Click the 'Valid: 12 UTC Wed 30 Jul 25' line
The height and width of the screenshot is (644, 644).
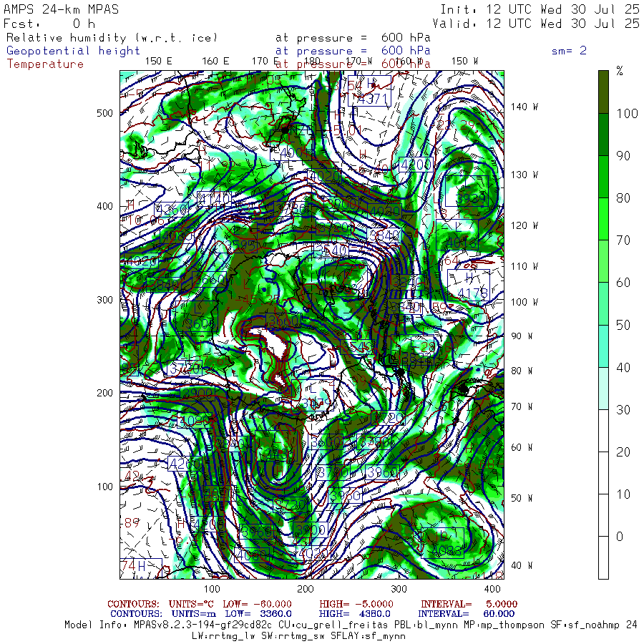click(536, 24)
